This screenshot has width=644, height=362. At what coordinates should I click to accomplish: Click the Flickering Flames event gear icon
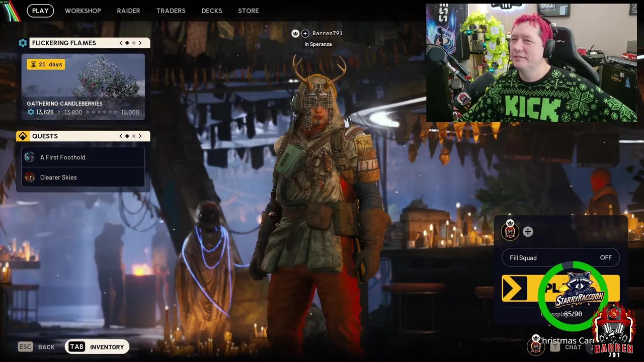[x=23, y=43]
